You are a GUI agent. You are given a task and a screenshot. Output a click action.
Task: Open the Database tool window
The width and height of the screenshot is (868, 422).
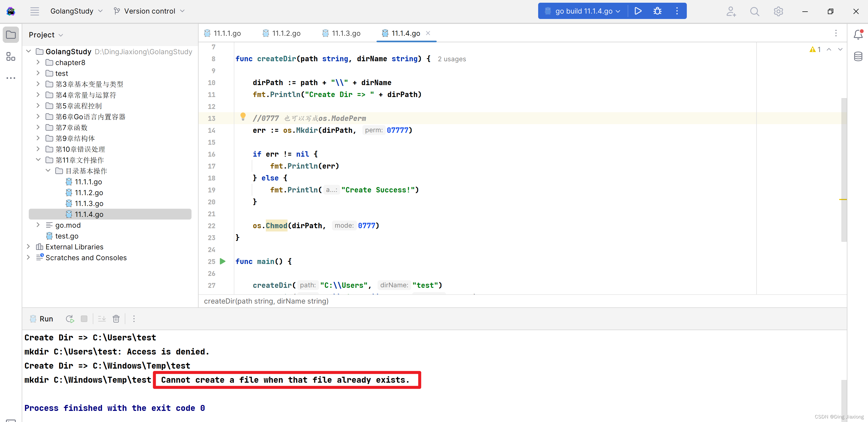pyautogui.click(x=858, y=56)
